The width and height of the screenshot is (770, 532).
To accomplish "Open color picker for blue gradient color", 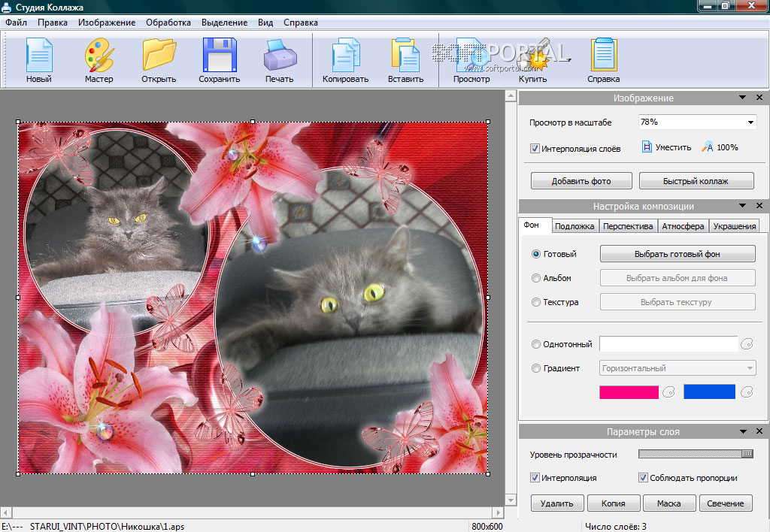I will point(747,392).
